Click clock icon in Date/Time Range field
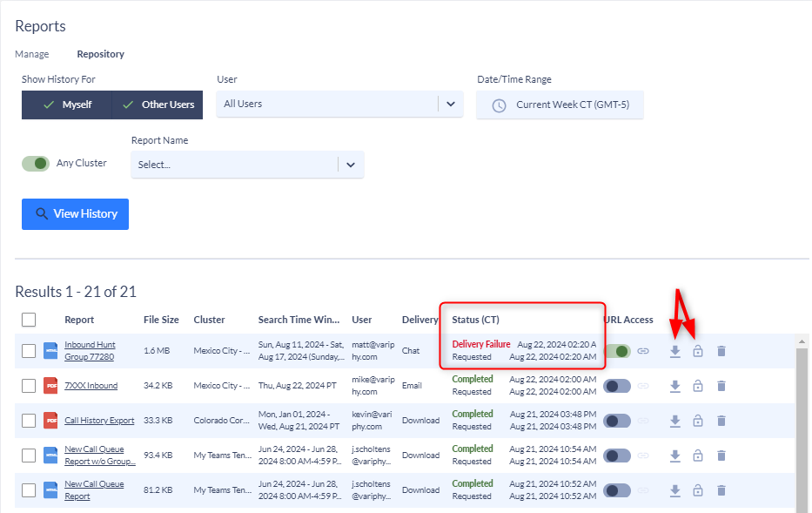 click(499, 105)
